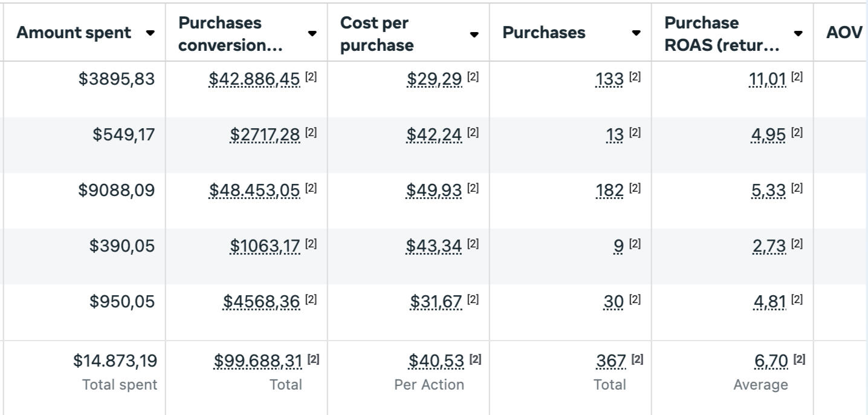Click the $2717,28 conversion value
The width and height of the screenshot is (868, 415).
click(x=265, y=134)
